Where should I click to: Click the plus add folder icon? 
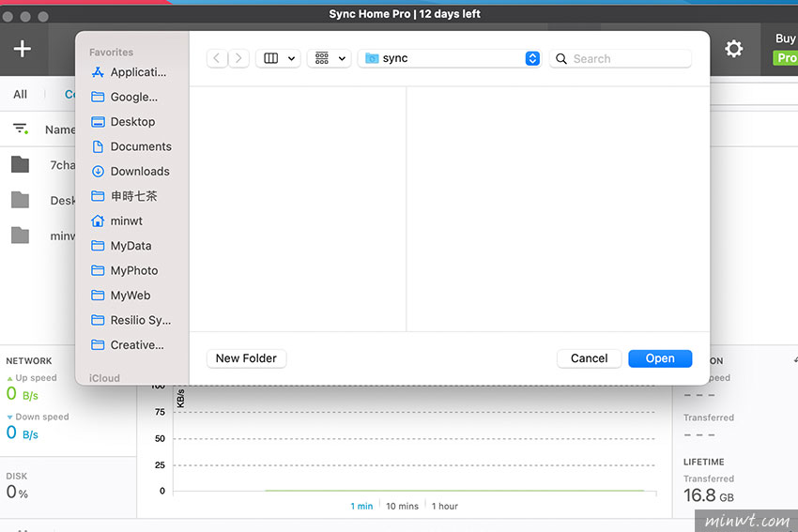coord(23,49)
